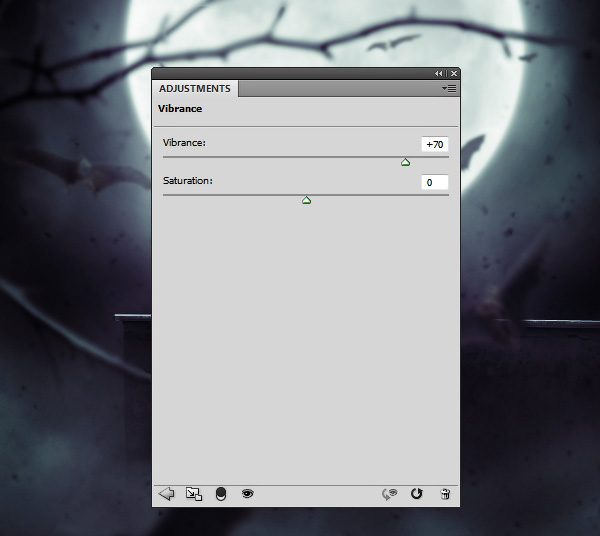Image resolution: width=600 pixels, height=536 pixels.
Task: Select the ADJUSTMENTS tab
Action: pos(195,88)
